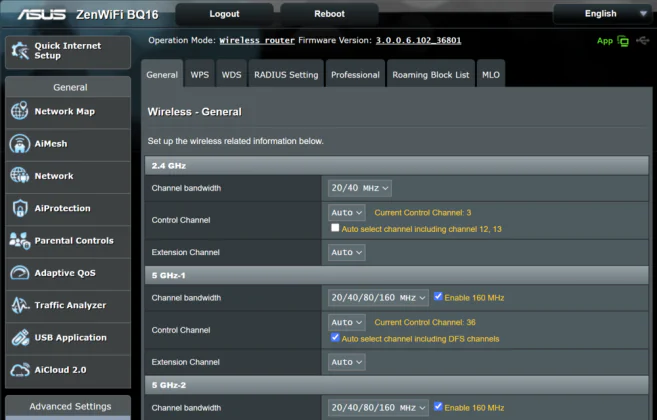This screenshot has height=420, width=657.
Task: Open Quick Internet Setup icon
Action: pos(20,51)
